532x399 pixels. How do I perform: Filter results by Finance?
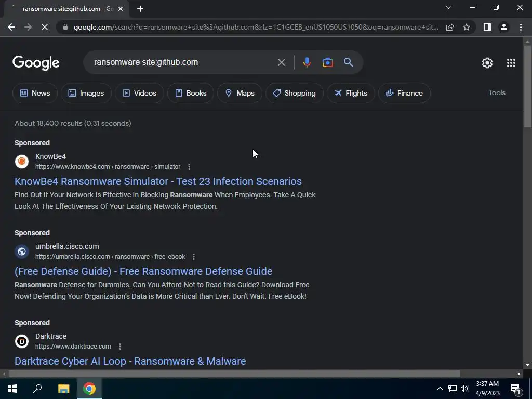coord(404,93)
